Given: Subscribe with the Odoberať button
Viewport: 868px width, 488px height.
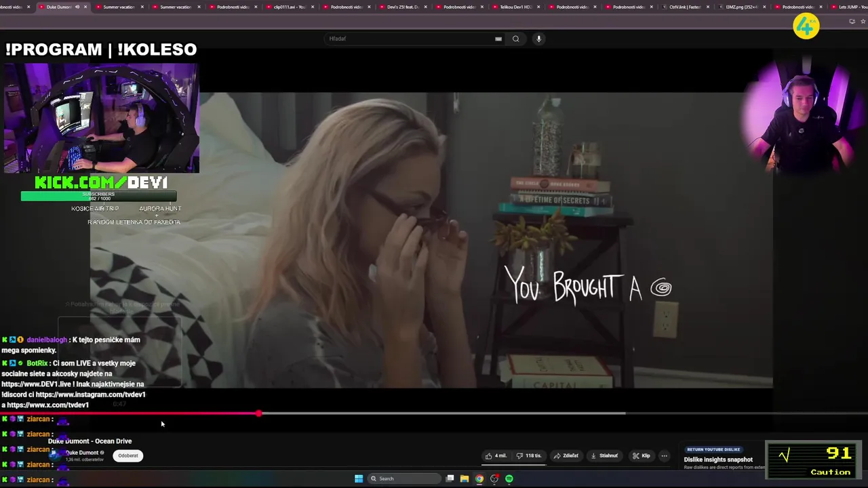Looking at the screenshot, I should click(x=128, y=455).
